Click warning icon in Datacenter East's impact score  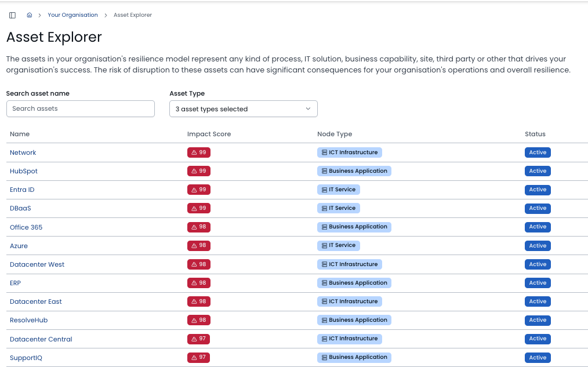194,301
